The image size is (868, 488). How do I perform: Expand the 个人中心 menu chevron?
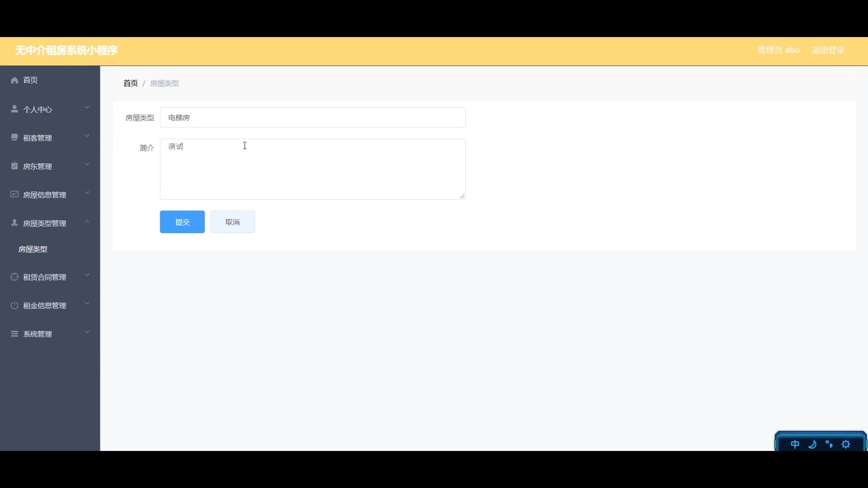[x=87, y=108]
